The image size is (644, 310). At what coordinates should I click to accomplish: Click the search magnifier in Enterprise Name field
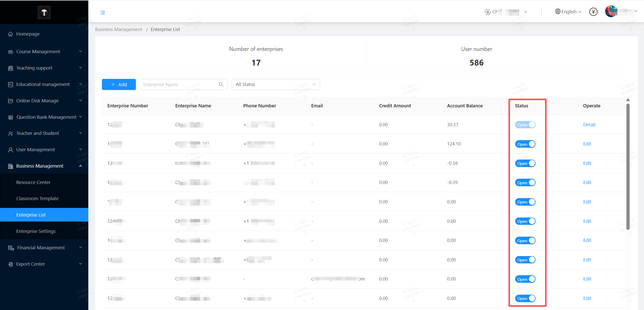pyautogui.click(x=221, y=84)
